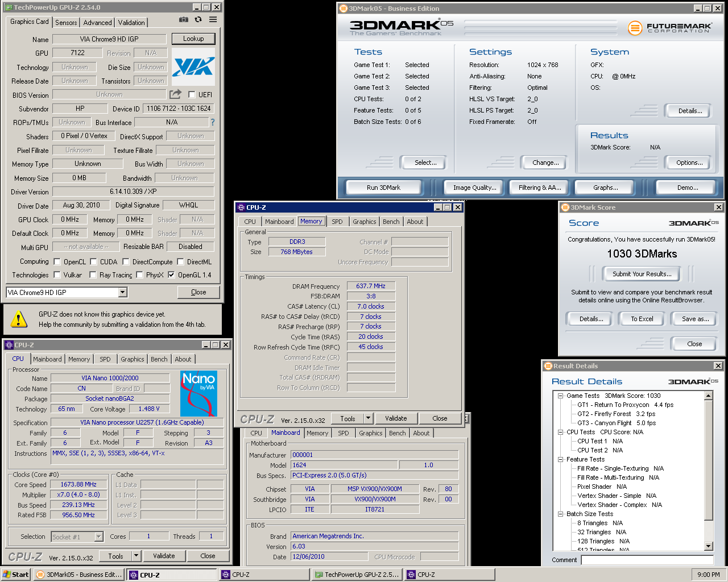Toggle the CUDA checkbox

coord(93,262)
